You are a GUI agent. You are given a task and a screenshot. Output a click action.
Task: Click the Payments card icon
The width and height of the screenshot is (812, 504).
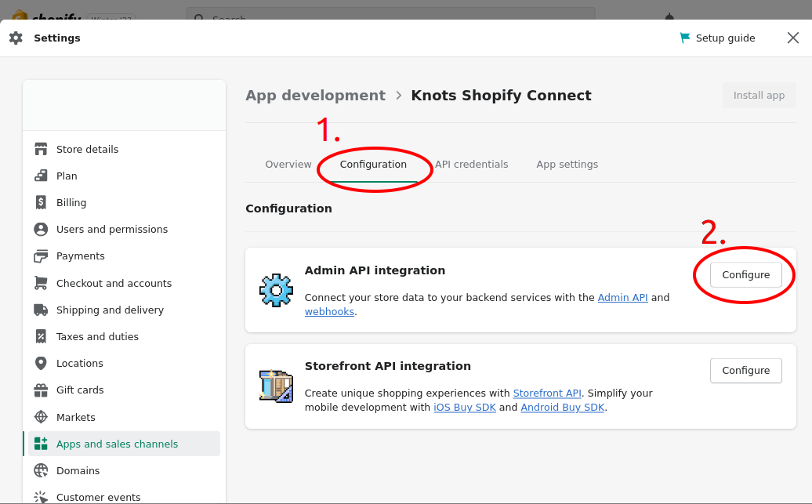[x=41, y=256]
